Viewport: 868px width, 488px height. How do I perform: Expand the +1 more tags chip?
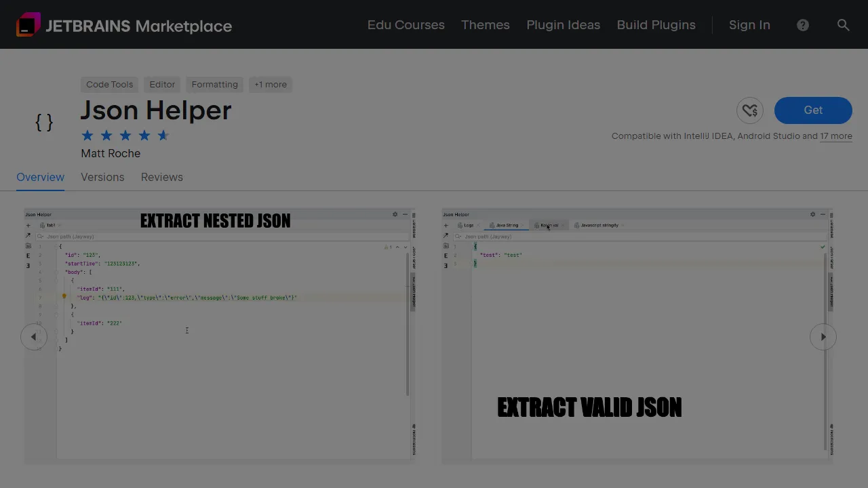[271, 84]
